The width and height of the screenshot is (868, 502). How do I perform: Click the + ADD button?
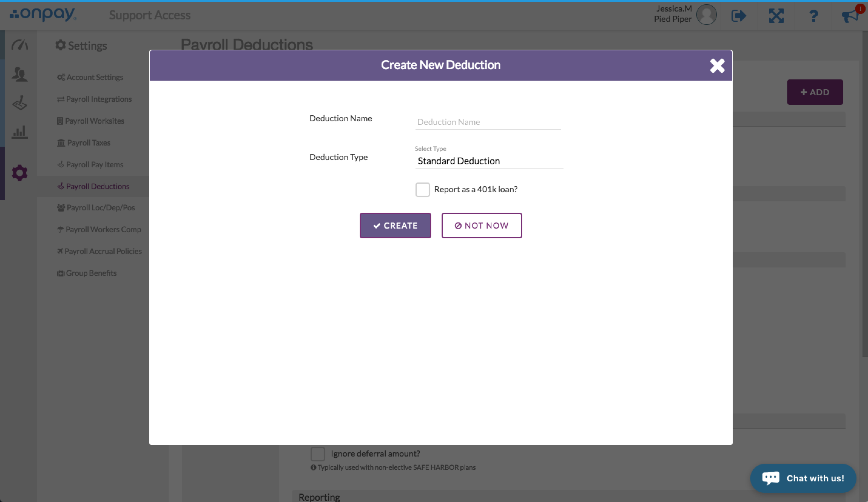click(815, 92)
